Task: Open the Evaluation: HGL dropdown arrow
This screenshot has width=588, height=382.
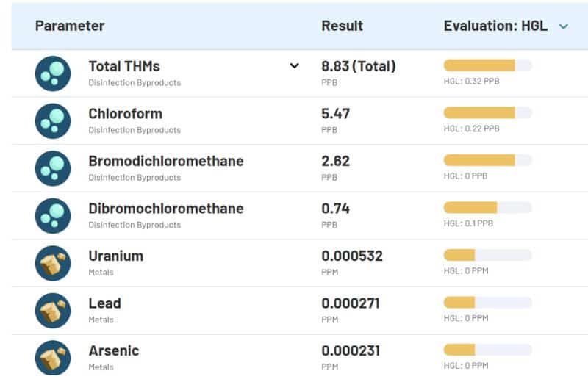Action: (x=564, y=26)
